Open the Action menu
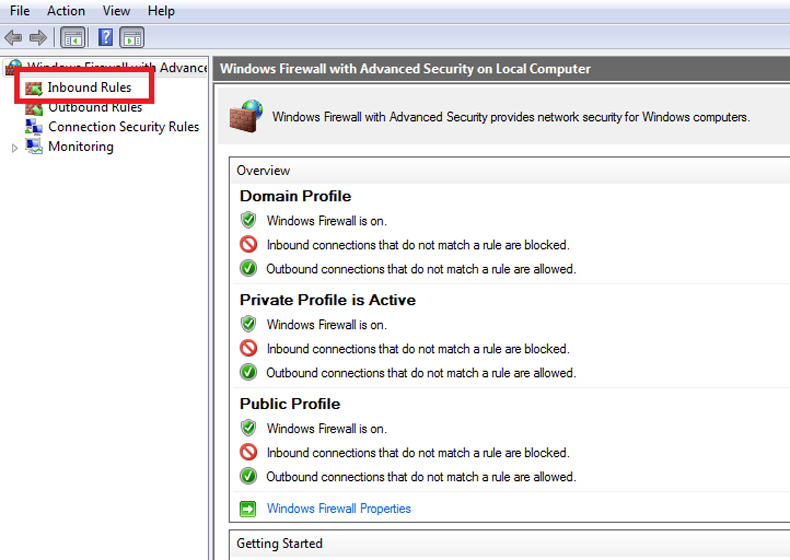 click(x=66, y=11)
